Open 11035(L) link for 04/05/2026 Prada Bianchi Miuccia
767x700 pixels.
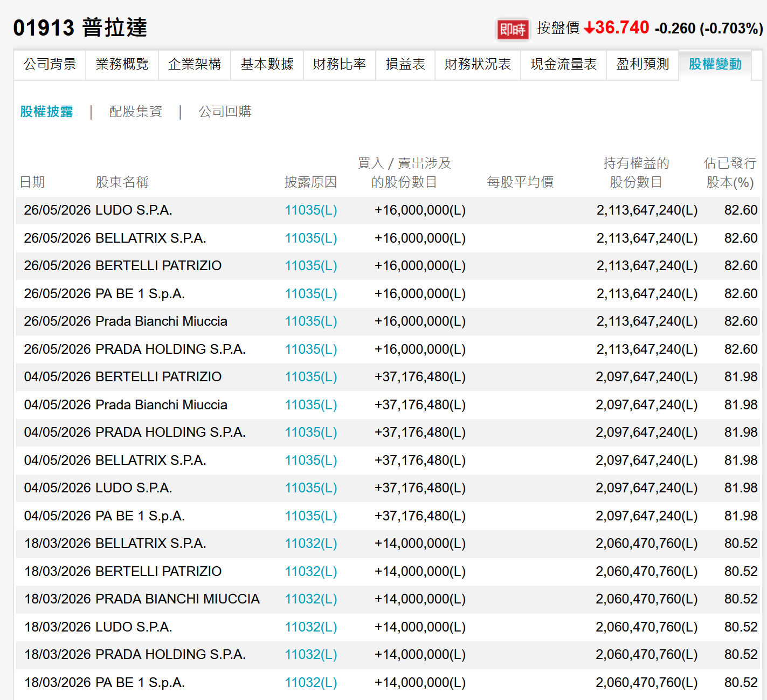311,405
